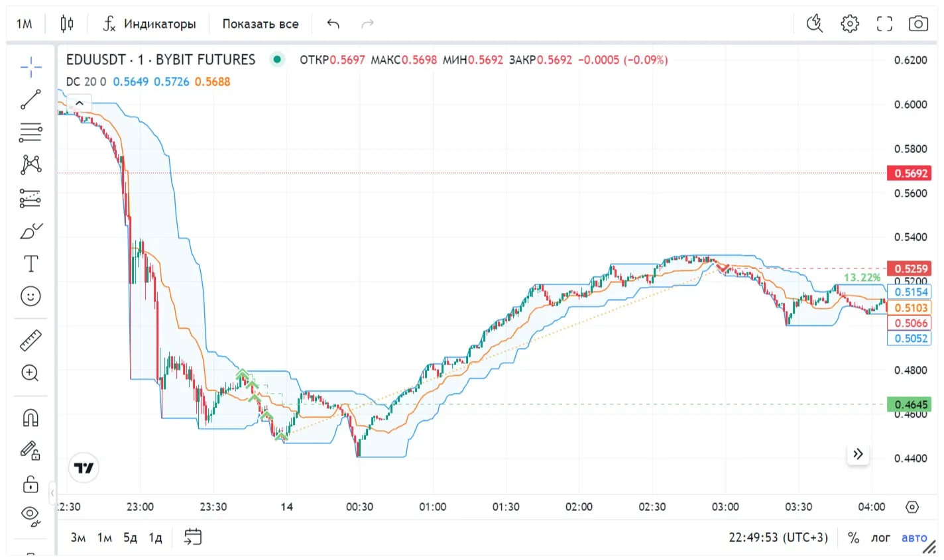Click the Показать все button
Image resolution: width=944 pixels, height=560 pixels.
(260, 24)
